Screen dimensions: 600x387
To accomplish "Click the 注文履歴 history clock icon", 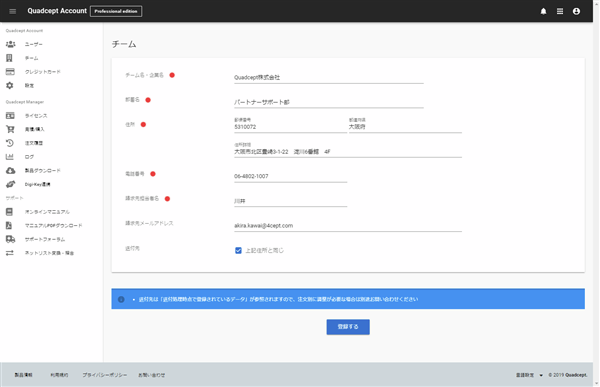I will (10, 143).
